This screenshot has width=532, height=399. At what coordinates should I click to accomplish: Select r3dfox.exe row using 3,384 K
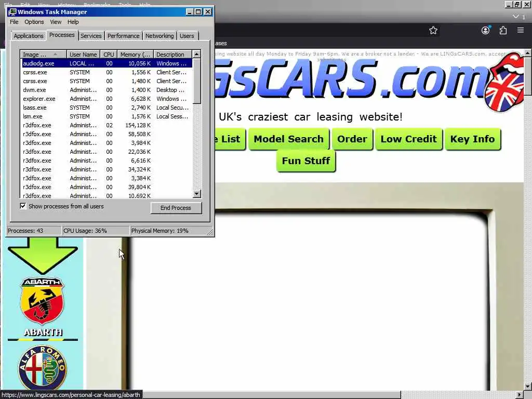pyautogui.click(x=106, y=178)
